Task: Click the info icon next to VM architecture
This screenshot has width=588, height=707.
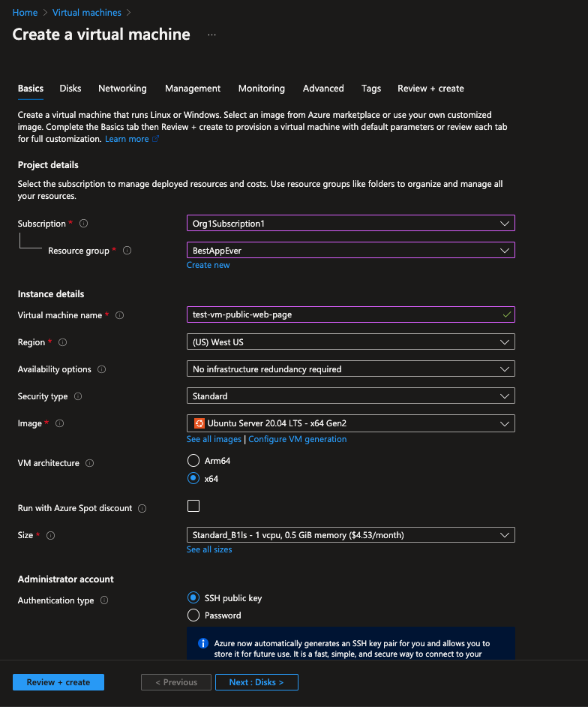Action: [90, 463]
